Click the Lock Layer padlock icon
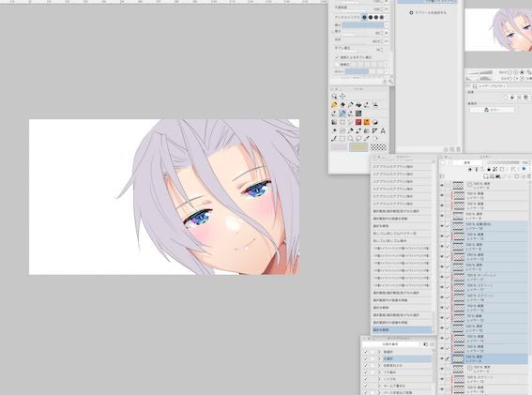The image size is (532, 395). (489, 169)
